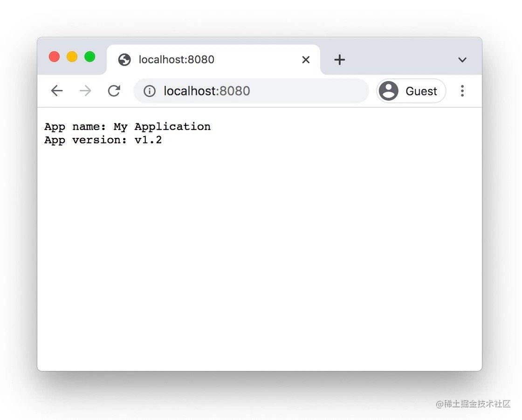Click the App version: v1.2 line
The image size is (522, 420).
103,140
